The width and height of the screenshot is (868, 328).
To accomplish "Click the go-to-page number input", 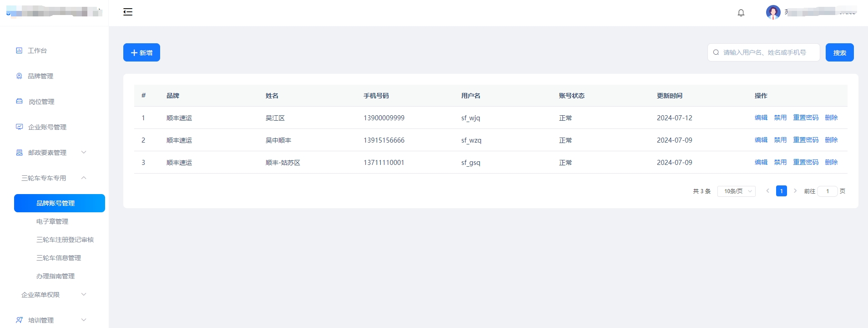I will (x=828, y=191).
